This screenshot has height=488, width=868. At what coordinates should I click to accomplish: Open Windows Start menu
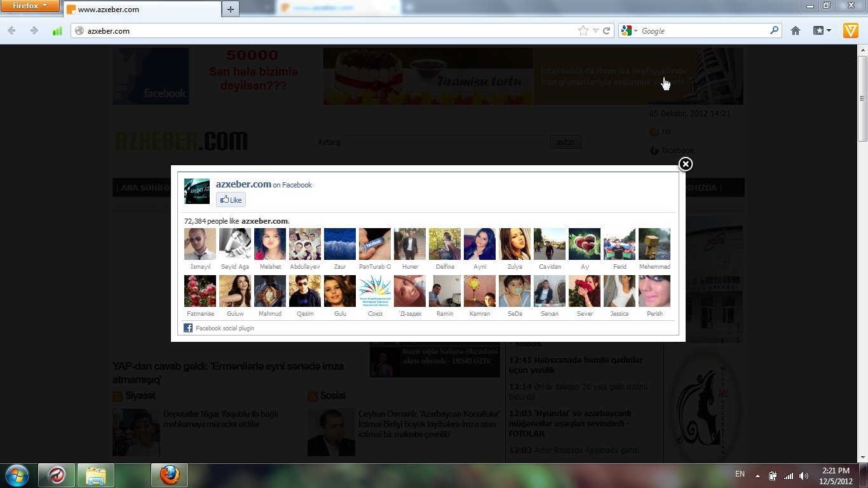17,475
